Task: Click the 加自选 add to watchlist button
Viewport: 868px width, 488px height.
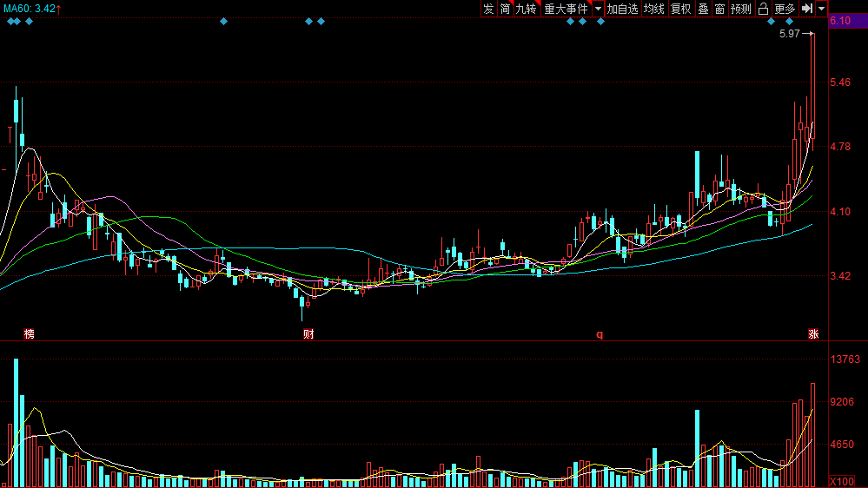Action: [622, 9]
